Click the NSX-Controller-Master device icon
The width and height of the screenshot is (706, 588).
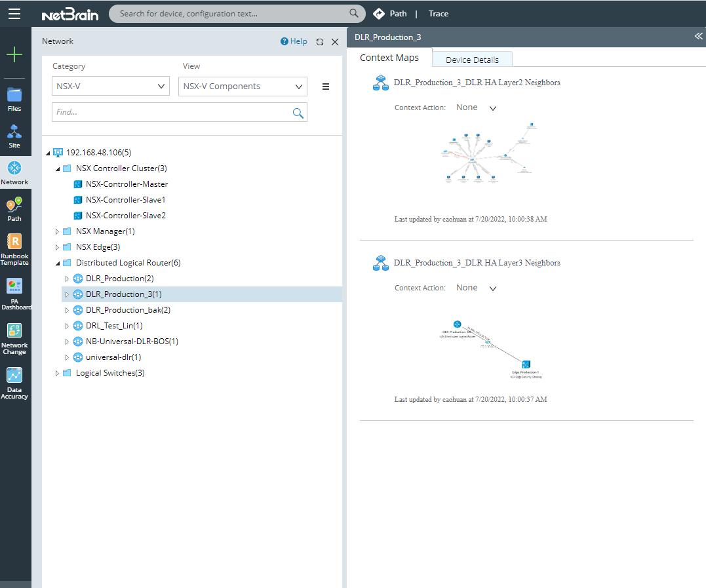point(78,184)
